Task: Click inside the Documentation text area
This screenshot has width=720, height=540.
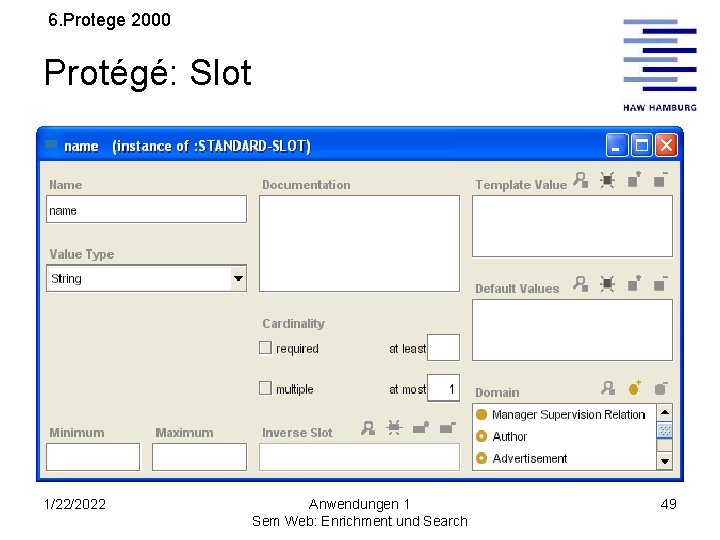Action: [360, 243]
